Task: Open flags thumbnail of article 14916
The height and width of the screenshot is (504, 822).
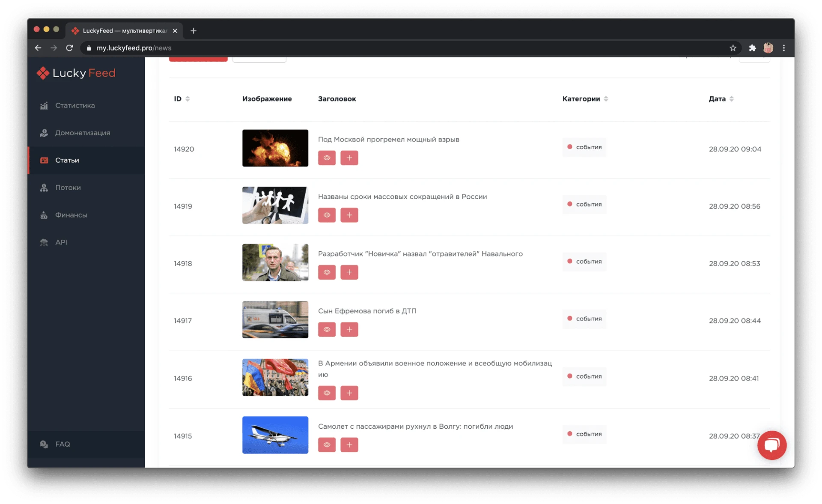Action: pos(275,377)
